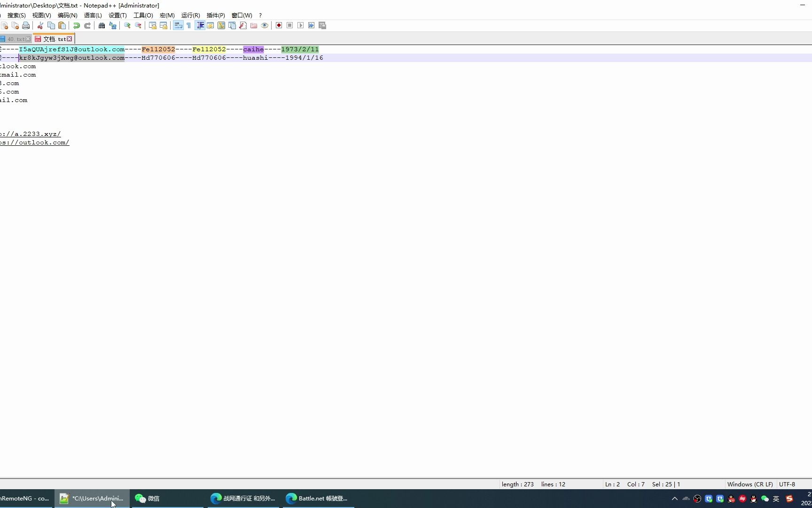The image size is (812, 508).
Task: Click the Zoom In magnifier
Action: (127, 25)
